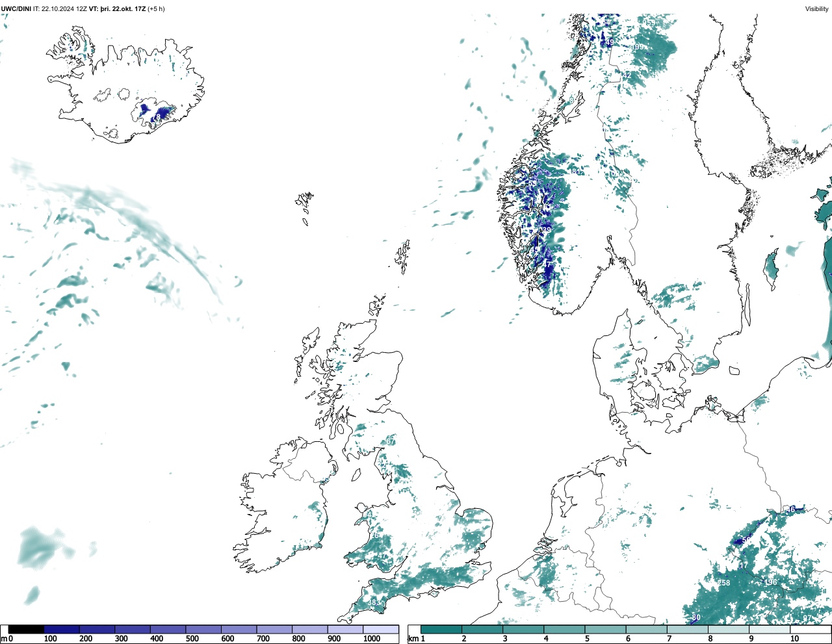Screen dimensions: 832x644
Task: Click the '196' value in the southeast
Action: (x=771, y=582)
